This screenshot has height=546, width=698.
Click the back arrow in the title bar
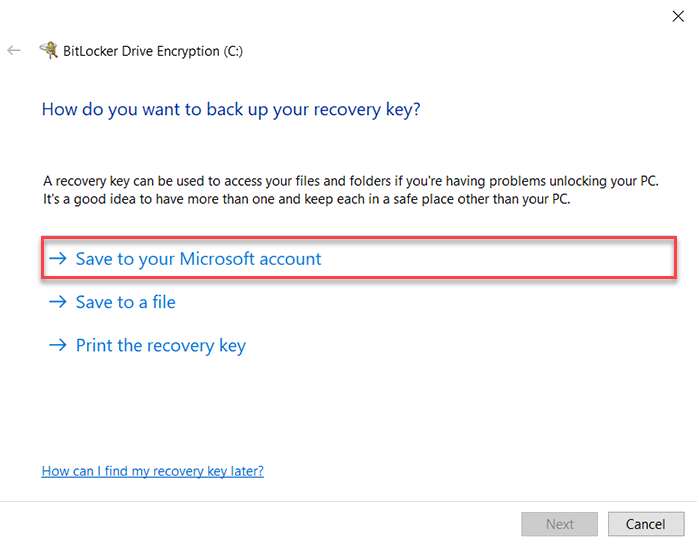14,50
